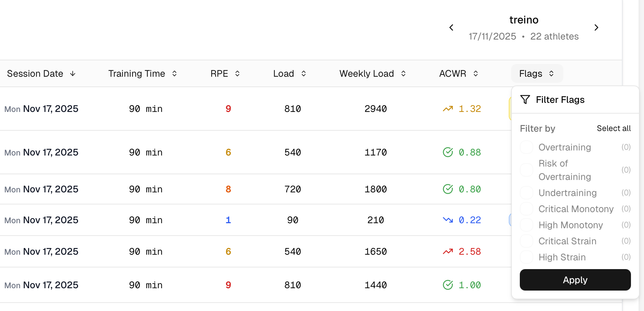Click the weekly load value 210

coord(376,220)
